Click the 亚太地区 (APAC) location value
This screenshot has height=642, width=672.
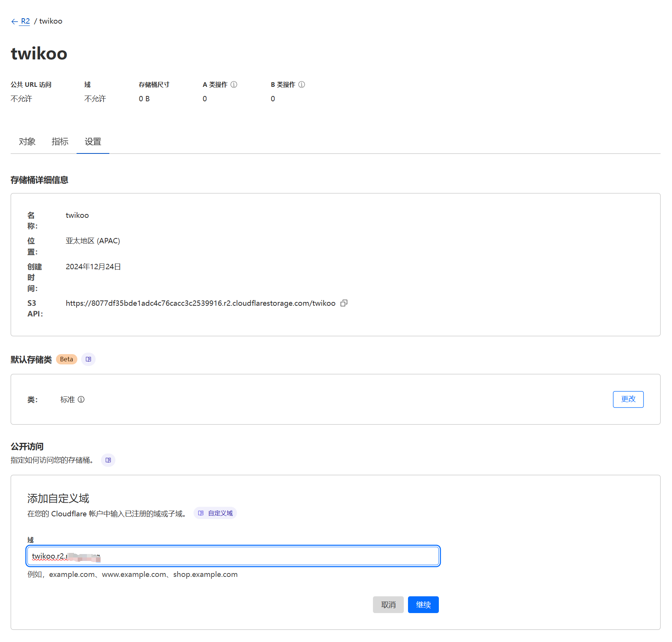coord(93,241)
